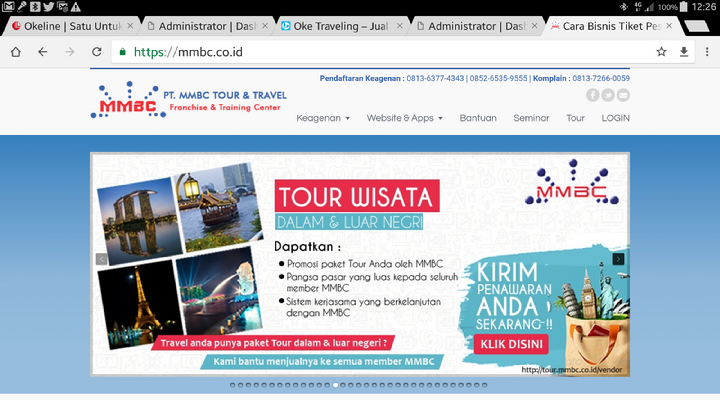Open the MMBC email icon
Image resolution: width=720 pixels, height=400 pixels.
point(623,95)
